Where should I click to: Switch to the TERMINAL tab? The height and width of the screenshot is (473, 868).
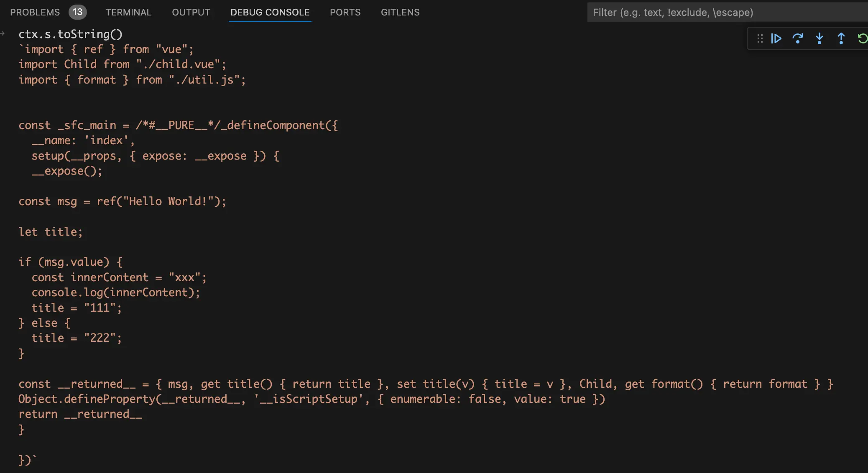(128, 12)
